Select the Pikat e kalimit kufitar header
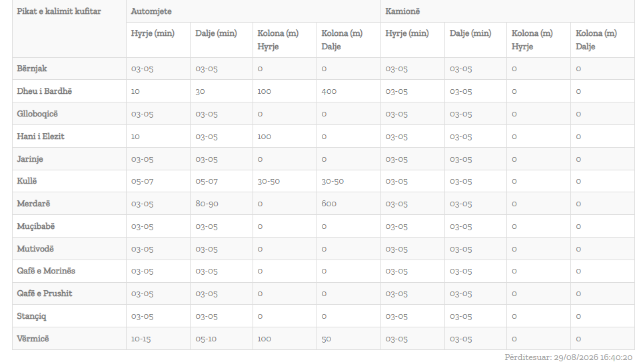The height and width of the screenshot is (364, 637). click(x=59, y=11)
